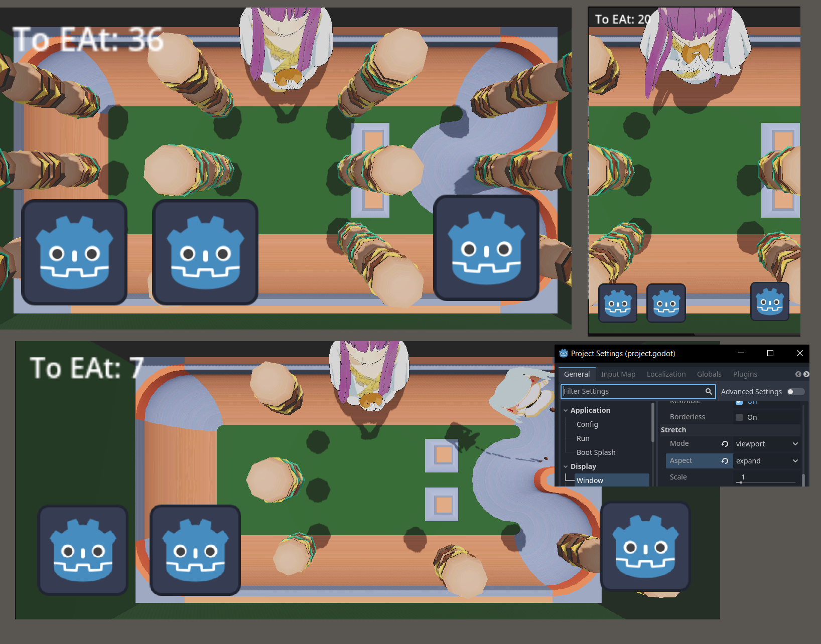
Task: Open the Stretch Mode 'viewport' dropdown
Action: (x=767, y=444)
